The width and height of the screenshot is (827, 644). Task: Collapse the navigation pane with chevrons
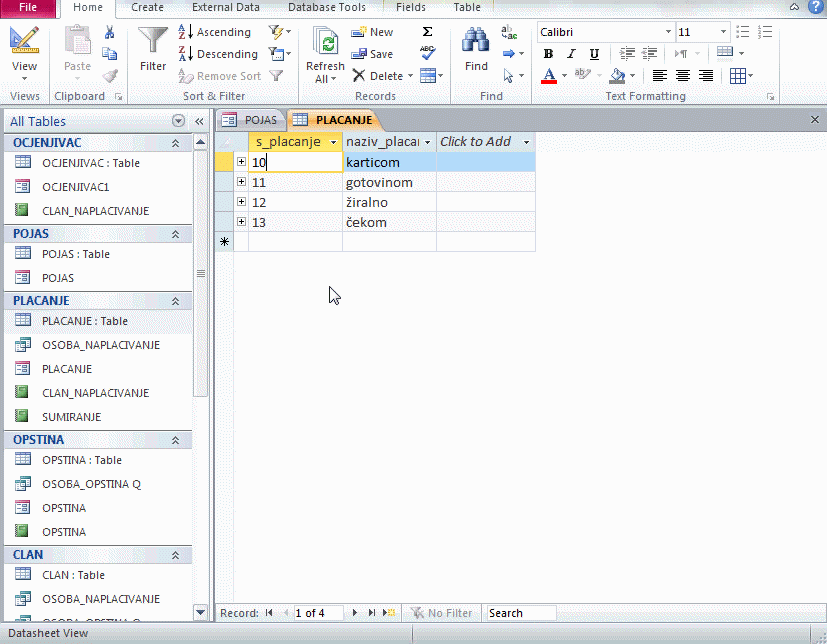(199, 121)
